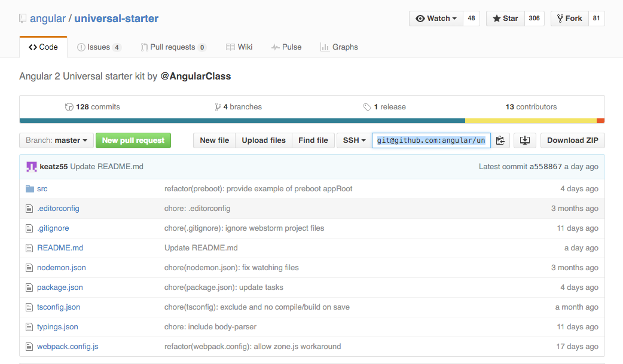Click the teal segment of language bar
This screenshot has width=623, height=364.
[242, 121]
